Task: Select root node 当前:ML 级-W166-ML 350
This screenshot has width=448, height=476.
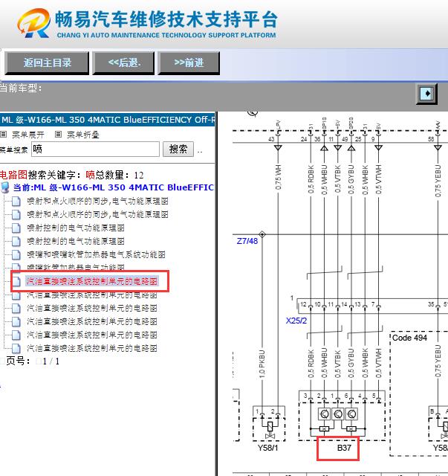Action: (113, 187)
